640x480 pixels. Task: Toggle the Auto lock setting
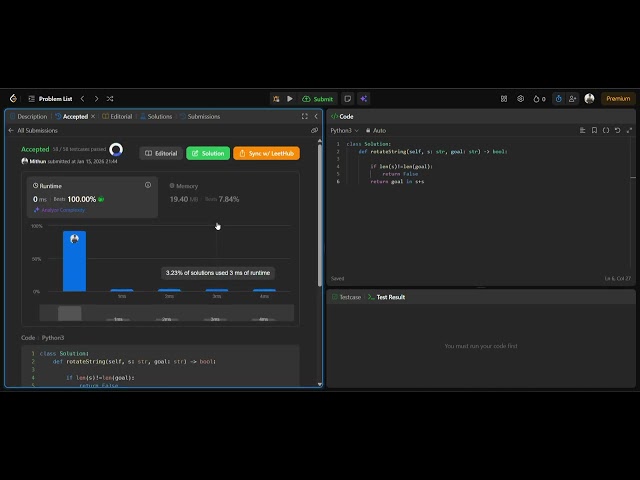[376, 130]
